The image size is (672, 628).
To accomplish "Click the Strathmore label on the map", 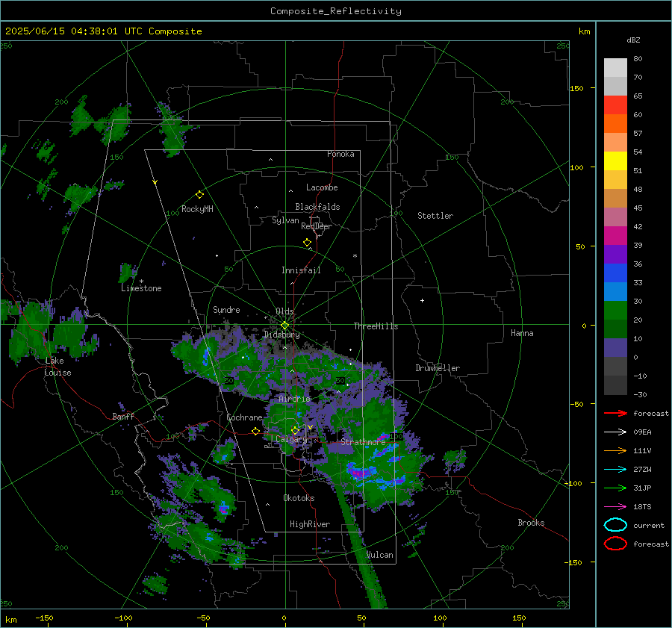I will (363, 442).
